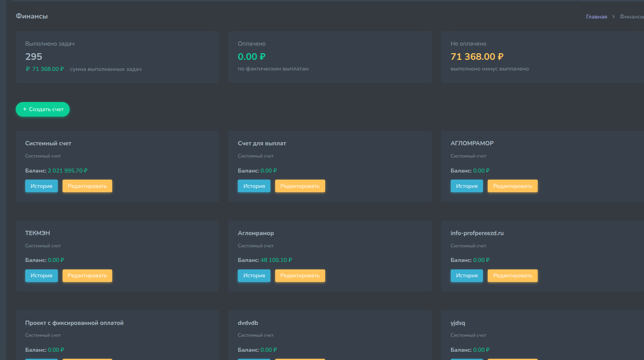Image resolution: width=644 pixels, height=360 pixels.
Task: Open История for info-profpereezd.ru card
Action: point(466,276)
